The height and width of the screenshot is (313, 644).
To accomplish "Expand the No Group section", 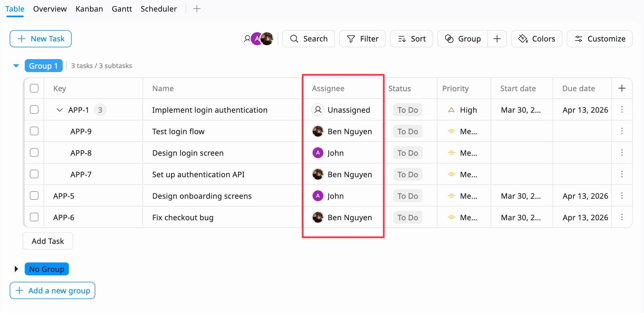I will (16, 269).
